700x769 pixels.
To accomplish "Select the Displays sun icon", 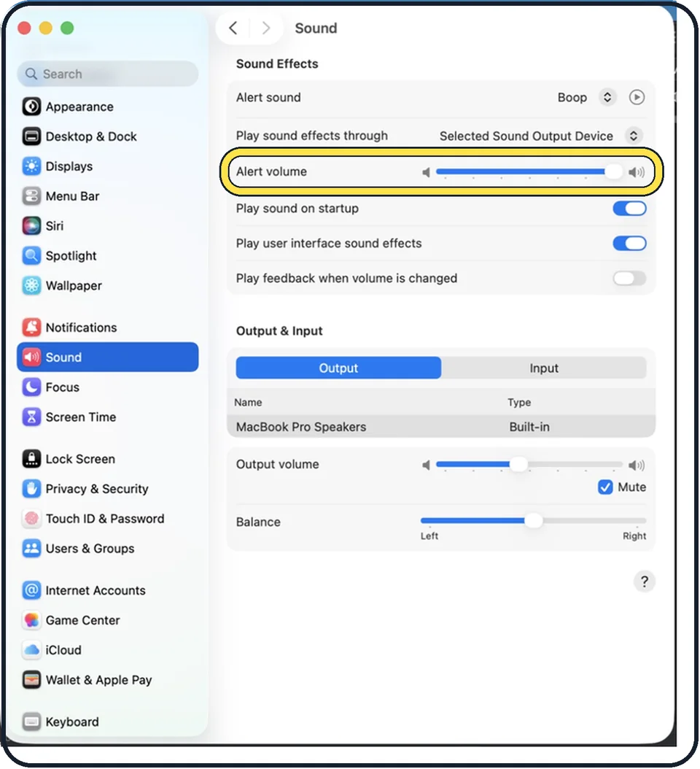I will (x=31, y=166).
